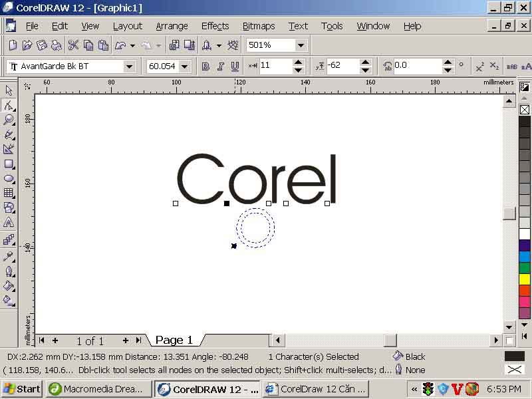Toggle Small Caps formatting
The width and height of the screenshot is (532, 399).
pyautogui.click(x=511, y=66)
